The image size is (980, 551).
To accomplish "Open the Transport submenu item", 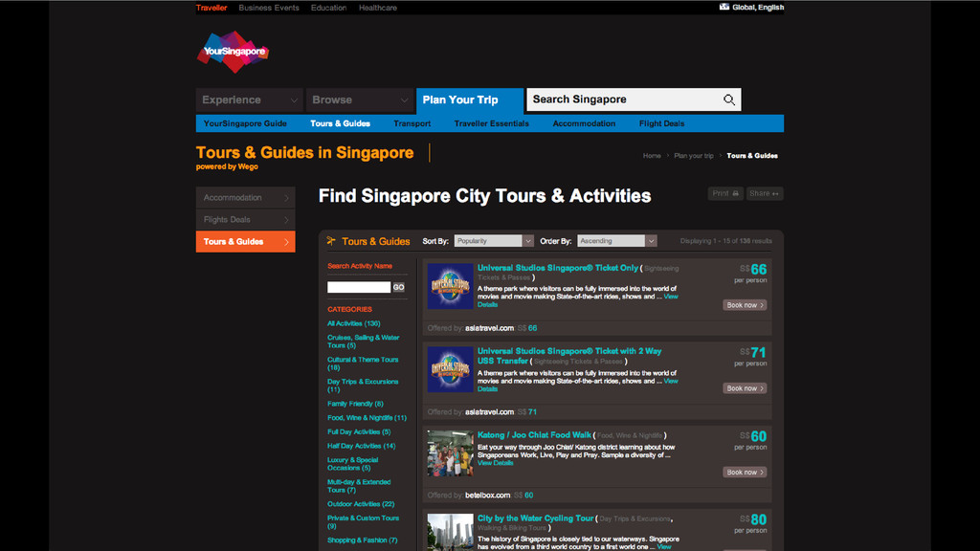I will click(412, 123).
